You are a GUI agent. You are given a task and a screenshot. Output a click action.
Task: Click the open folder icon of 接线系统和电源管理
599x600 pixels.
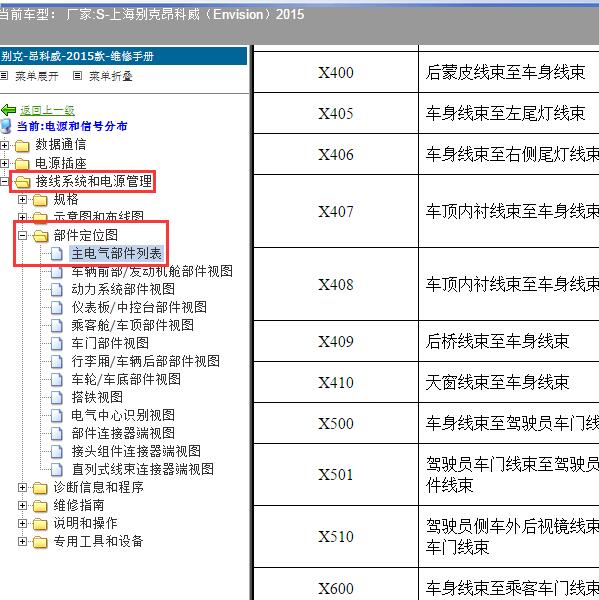(x=23, y=182)
